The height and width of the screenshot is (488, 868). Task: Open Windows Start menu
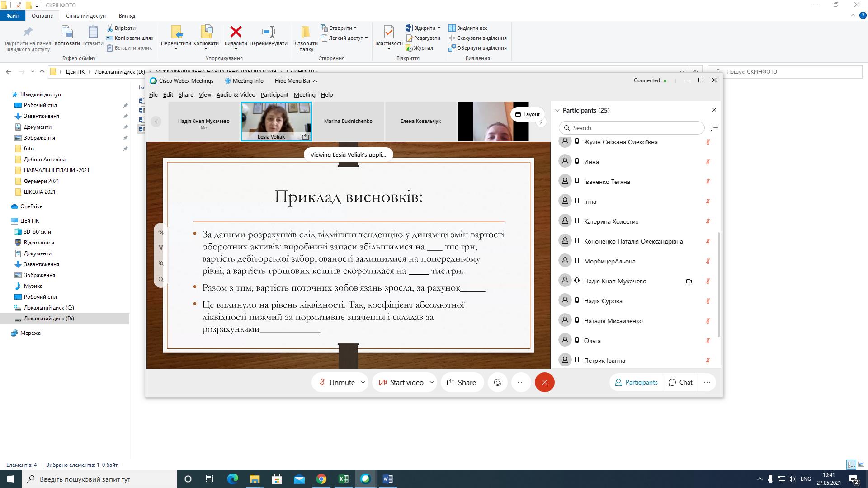point(11,479)
